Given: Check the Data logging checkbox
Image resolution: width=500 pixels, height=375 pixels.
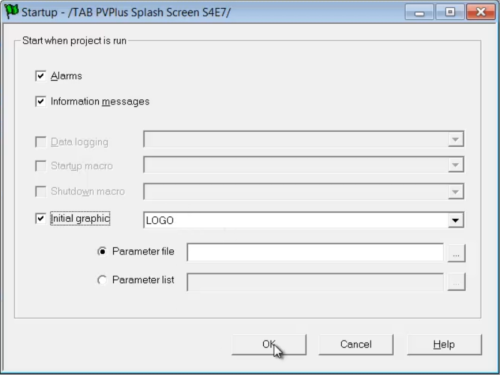Looking at the screenshot, I should pos(40,142).
